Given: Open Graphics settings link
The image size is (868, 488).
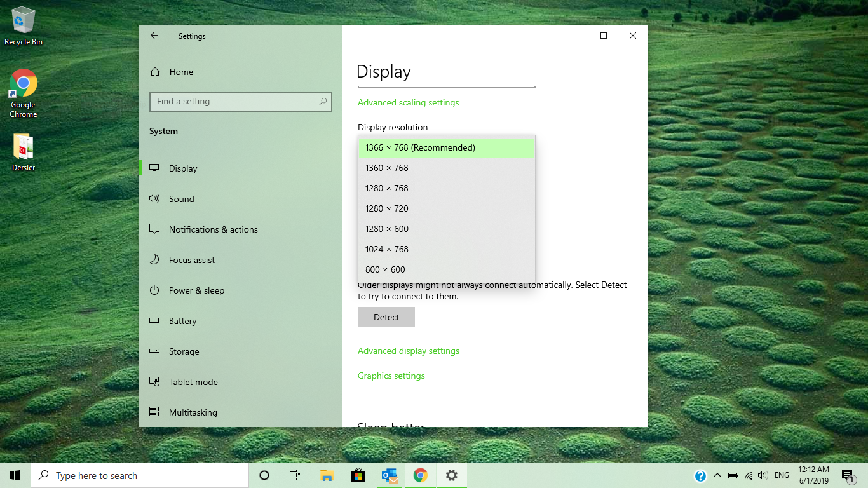Looking at the screenshot, I should pos(391,376).
